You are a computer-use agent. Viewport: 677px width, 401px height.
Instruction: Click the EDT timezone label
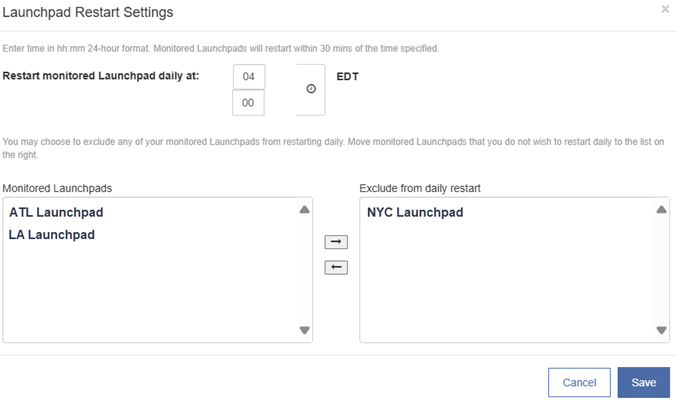[x=348, y=77]
